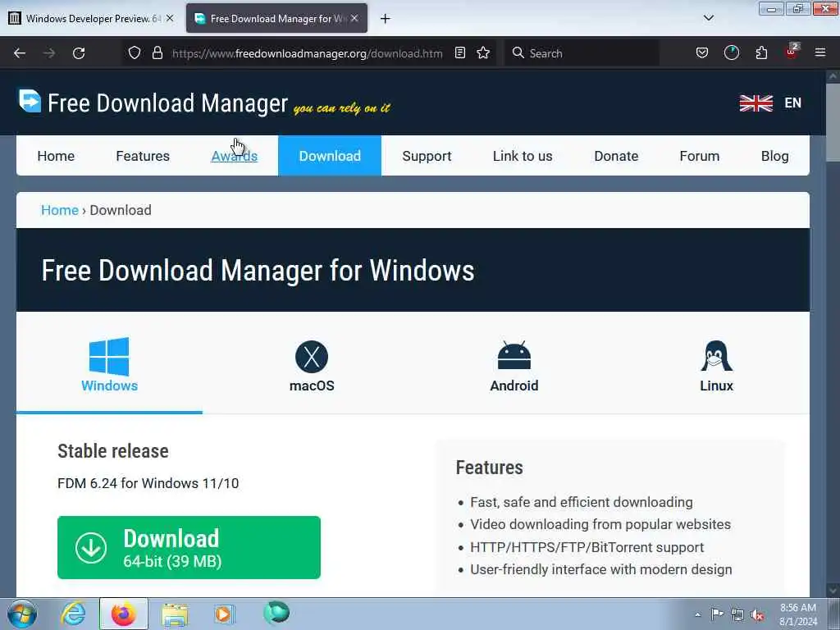Viewport: 840px width, 630px height.
Task: Click the page vertical scrollbar thumb
Action: [832, 121]
